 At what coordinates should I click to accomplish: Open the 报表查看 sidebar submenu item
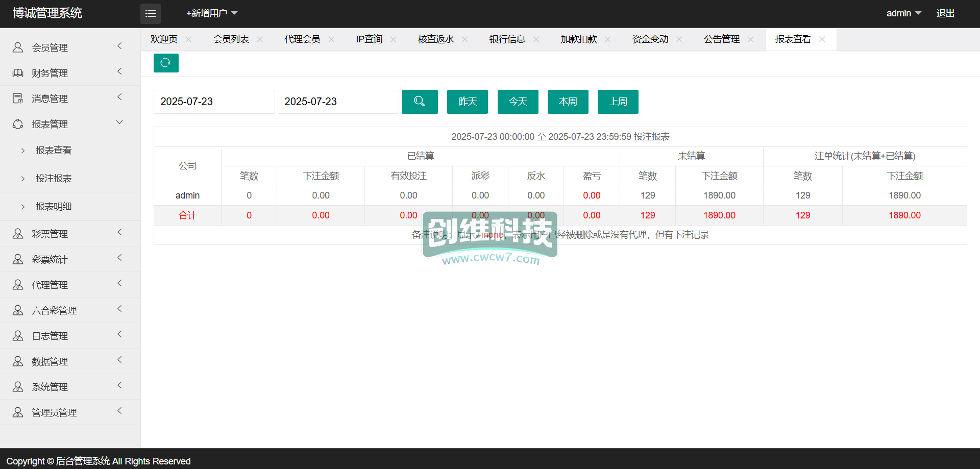(54, 151)
